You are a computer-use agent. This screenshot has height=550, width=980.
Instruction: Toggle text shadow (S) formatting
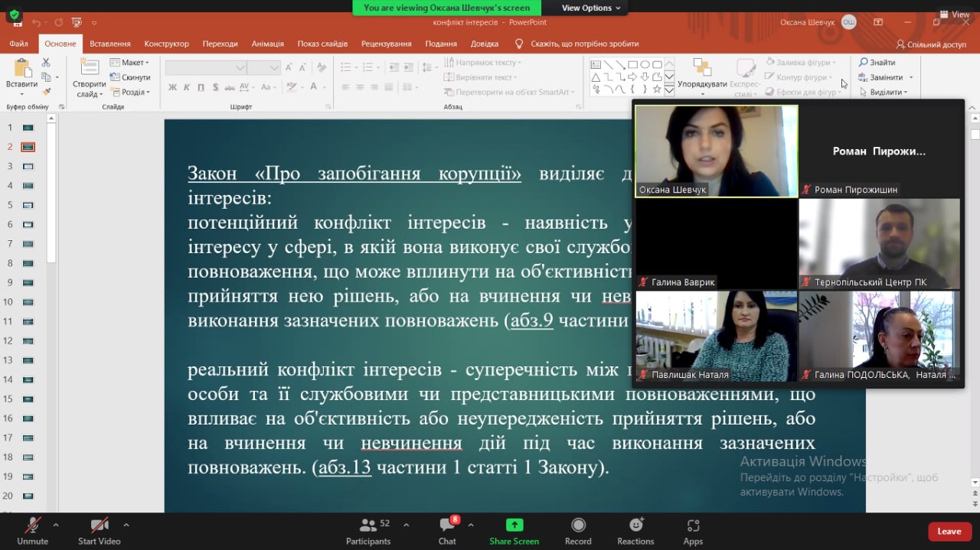(x=216, y=87)
